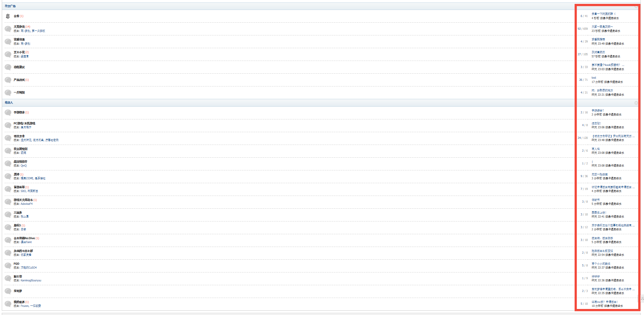Open the latest post titled test
This screenshot has width=644, height=315.
tap(594, 78)
